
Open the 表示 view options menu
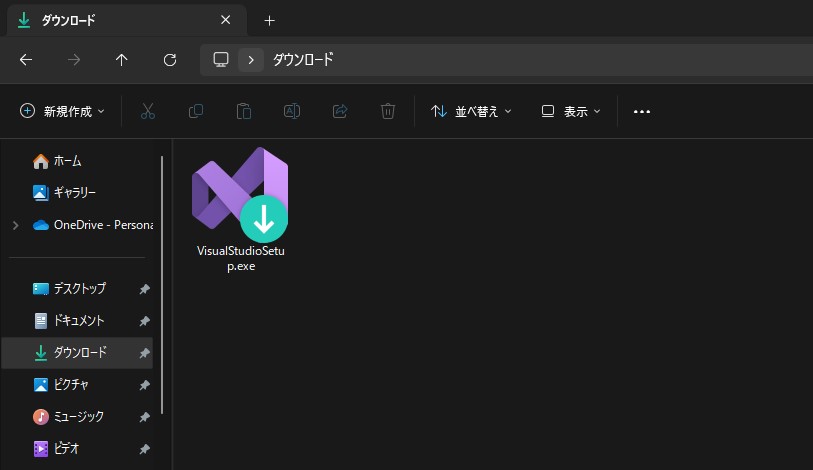pos(571,111)
